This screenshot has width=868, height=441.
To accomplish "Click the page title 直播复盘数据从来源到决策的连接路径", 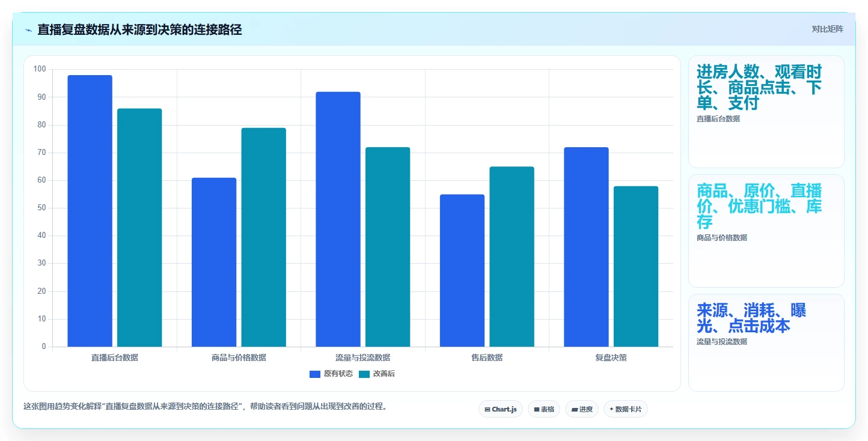I will click(x=139, y=29).
